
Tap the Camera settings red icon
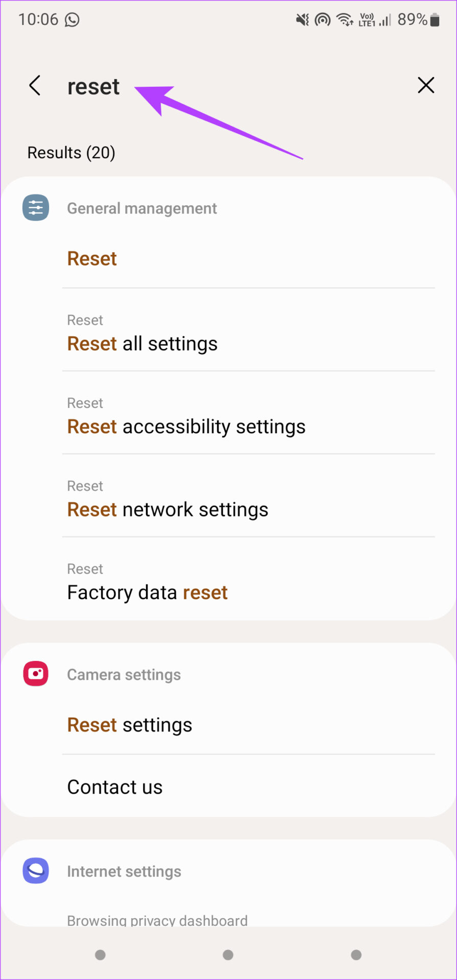pyautogui.click(x=36, y=674)
